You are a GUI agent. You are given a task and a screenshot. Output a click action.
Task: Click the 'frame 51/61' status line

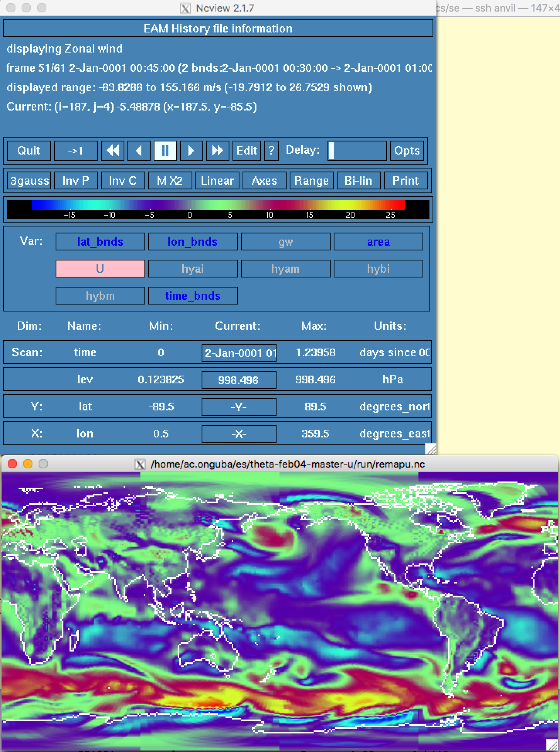[x=219, y=68]
